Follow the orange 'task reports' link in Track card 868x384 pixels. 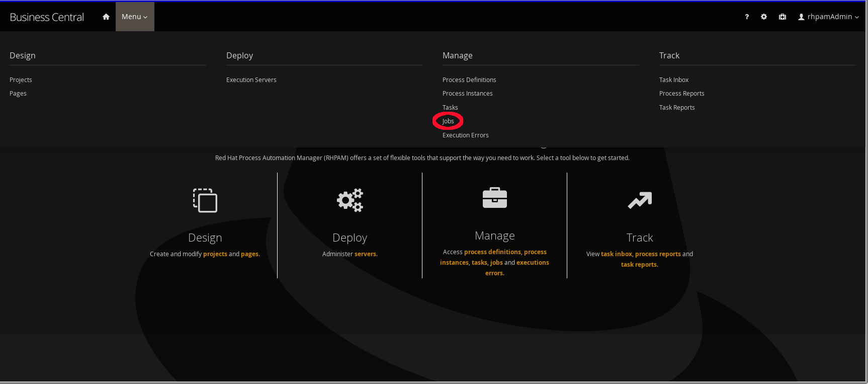(639, 265)
